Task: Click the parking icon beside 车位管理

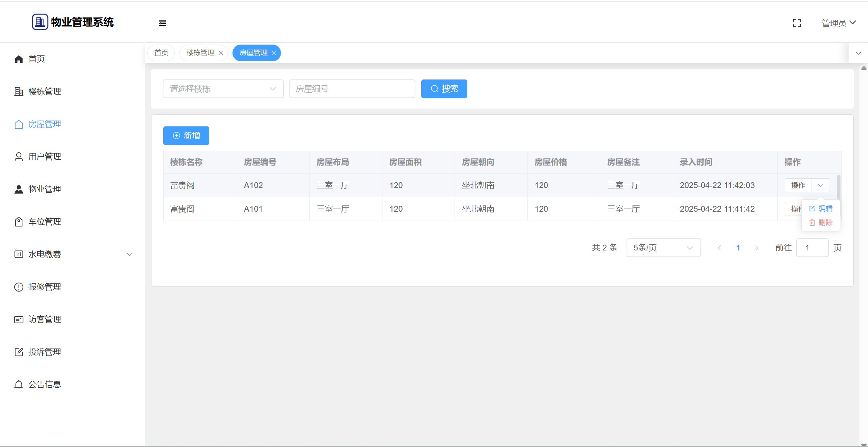Action: pos(19,222)
